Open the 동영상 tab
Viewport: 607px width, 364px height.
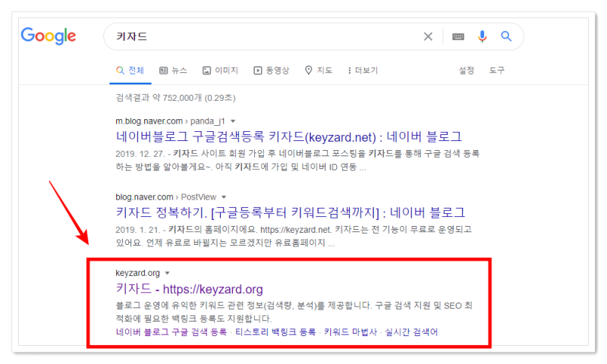(272, 71)
